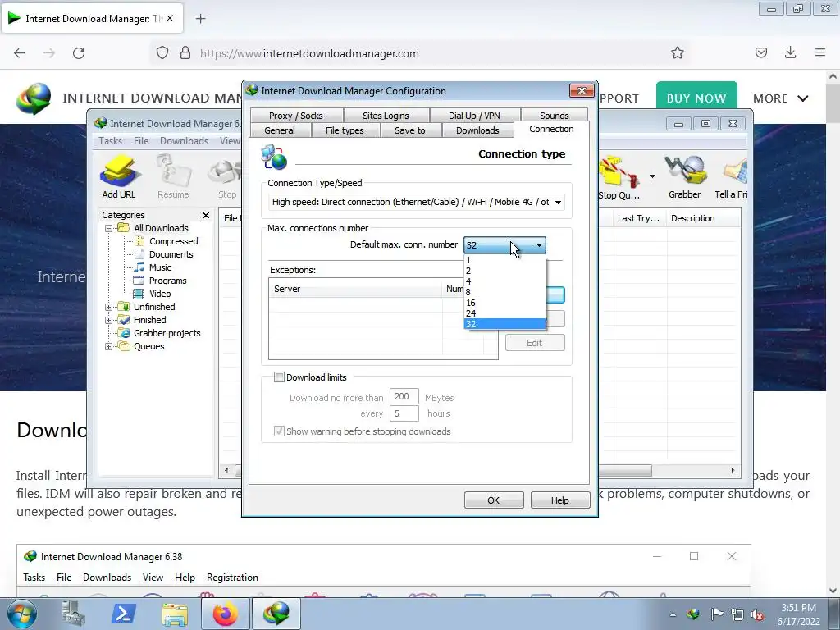Click the Windows Start button
This screenshot has height=630, width=840.
(21, 614)
